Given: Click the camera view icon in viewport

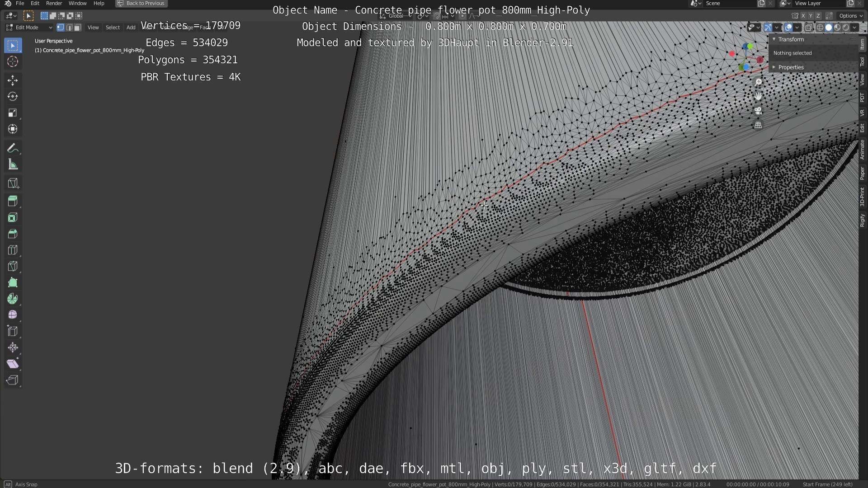Looking at the screenshot, I should [x=758, y=111].
